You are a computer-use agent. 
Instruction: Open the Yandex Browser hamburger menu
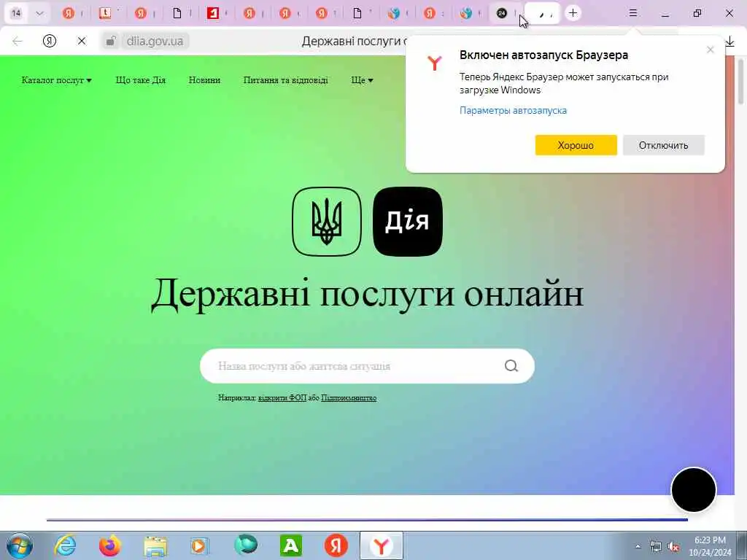tap(633, 13)
